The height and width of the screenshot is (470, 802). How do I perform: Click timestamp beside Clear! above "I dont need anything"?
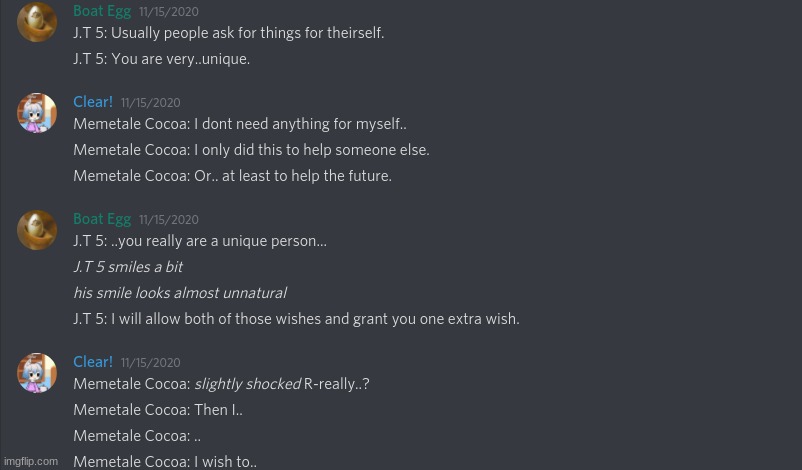pos(150,103)
